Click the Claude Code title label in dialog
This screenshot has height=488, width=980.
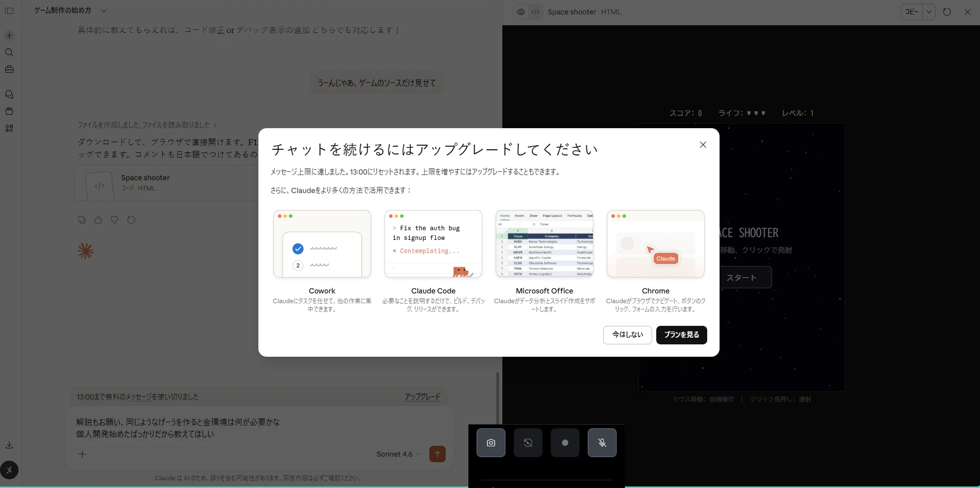pos(433,291)
